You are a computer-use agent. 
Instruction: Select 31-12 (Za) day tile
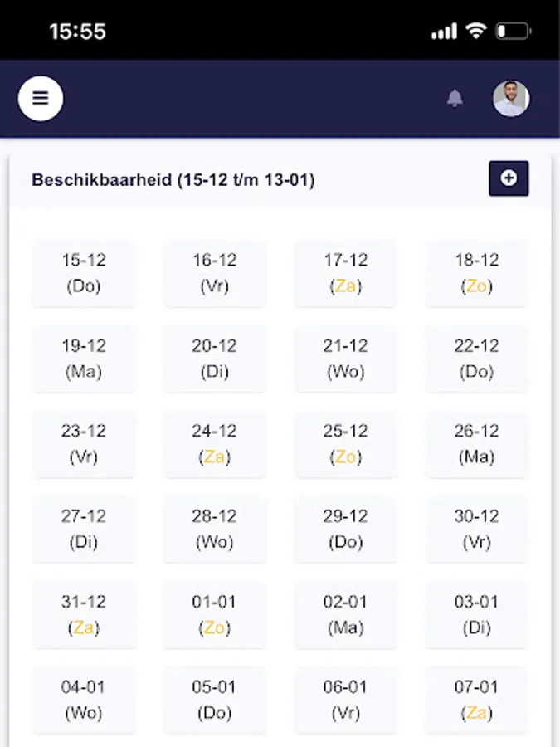(84, 615)
